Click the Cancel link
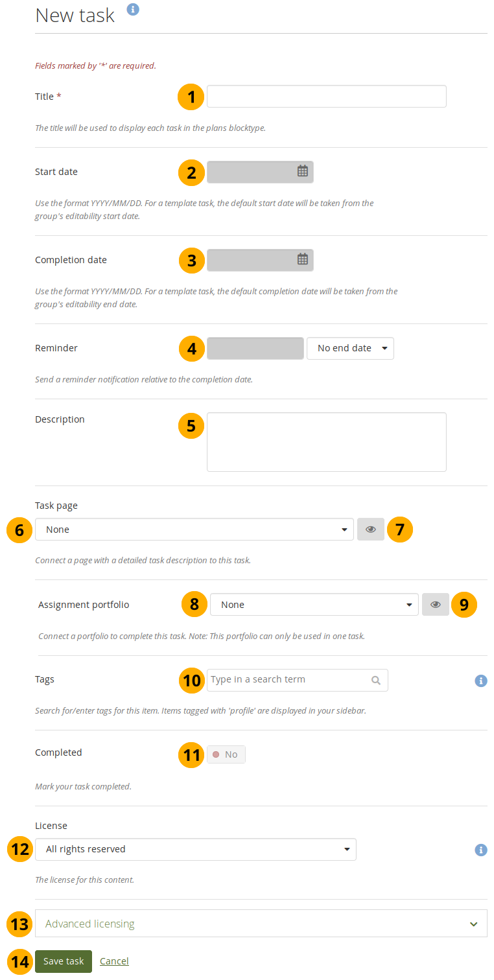This screenshot has width=494, height=980. click(x=114, y=961)
